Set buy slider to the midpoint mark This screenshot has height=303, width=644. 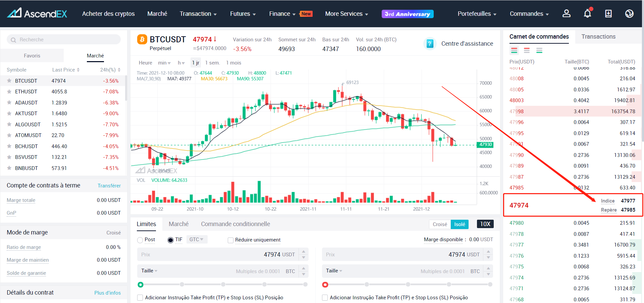click(223, 285)
